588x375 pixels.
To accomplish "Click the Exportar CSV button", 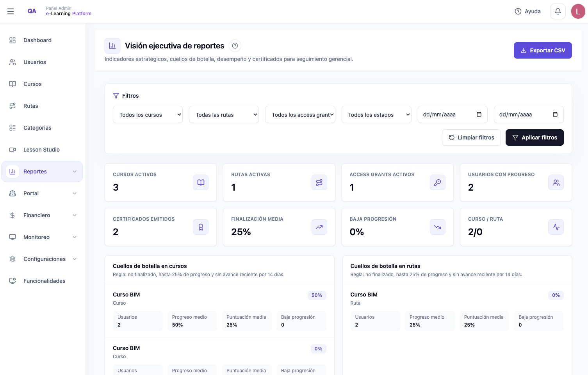I will (543, 50).
